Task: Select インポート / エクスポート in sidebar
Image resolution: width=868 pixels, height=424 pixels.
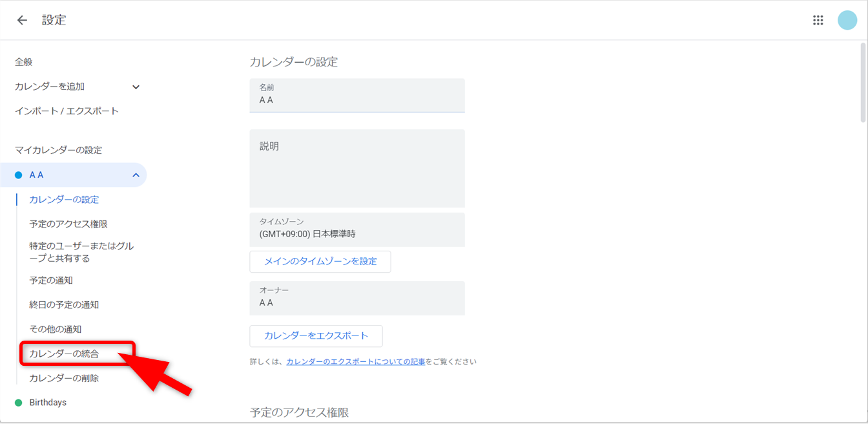Action: pos(67,111)
